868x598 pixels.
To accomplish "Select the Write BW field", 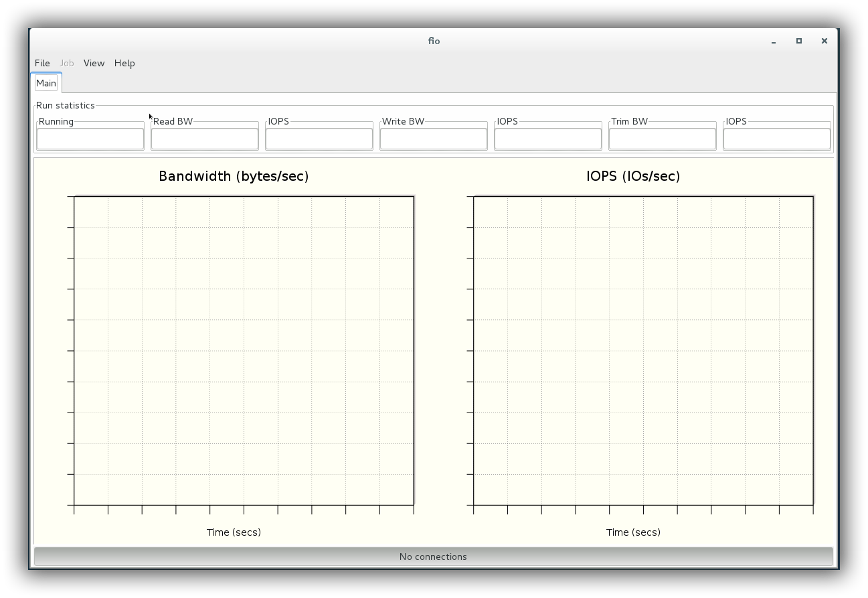I will click(434, 139).
